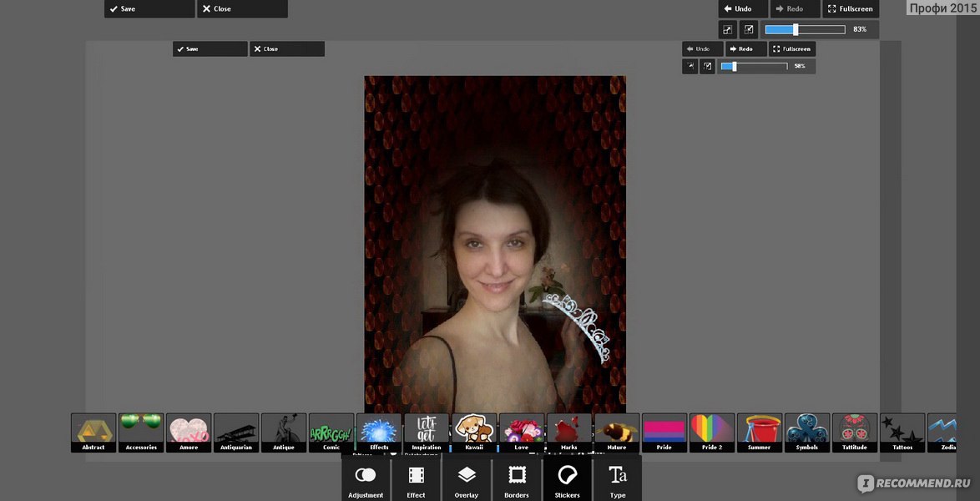Pick the Accessories sunglasses sticker pack
The image size is (980, 501).
tap(141, 433)
